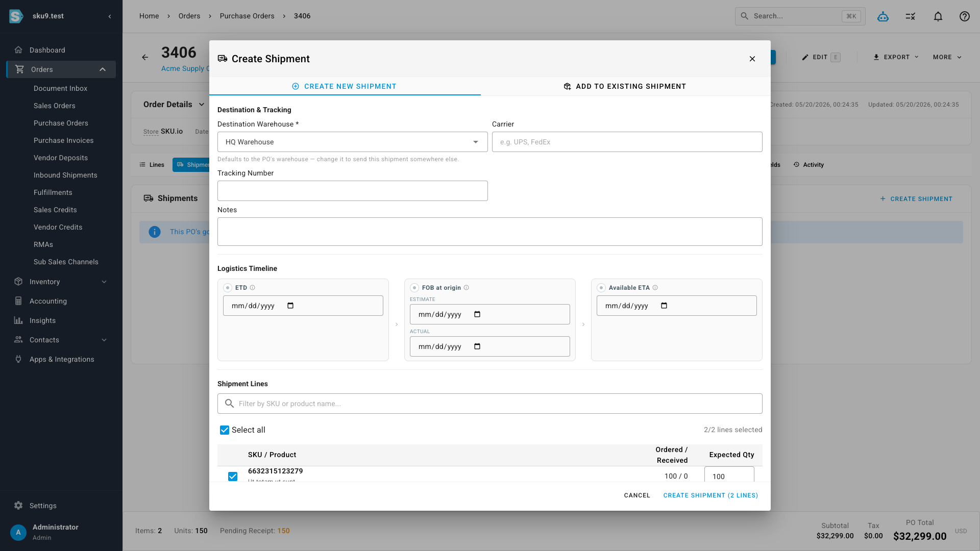Click the ETD date field
Screen dimensions: 980x551
pos(303,306)
